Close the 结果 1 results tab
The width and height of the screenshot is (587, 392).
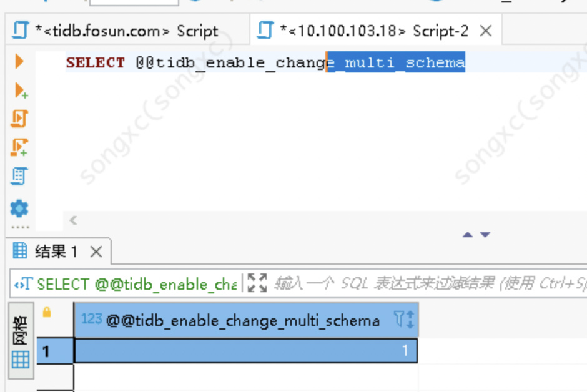point(96,252)
